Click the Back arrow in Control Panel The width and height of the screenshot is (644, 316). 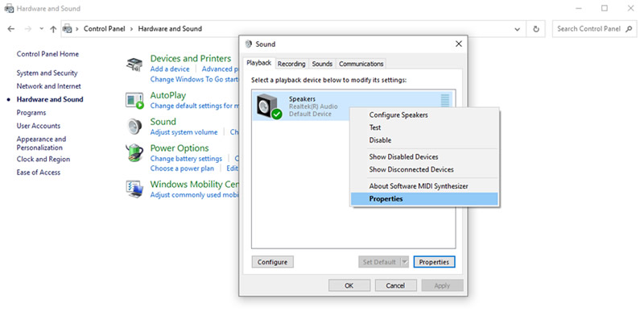coord(11,29)
